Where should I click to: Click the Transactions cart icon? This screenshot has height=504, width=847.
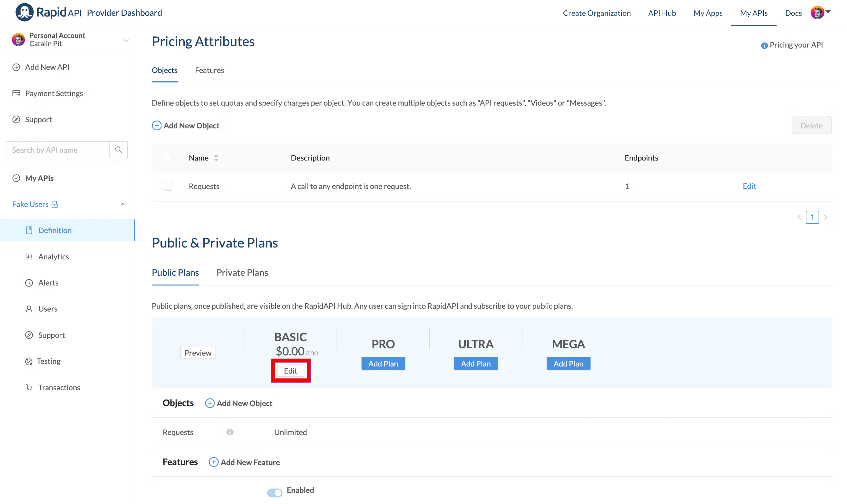pos(29,388)
